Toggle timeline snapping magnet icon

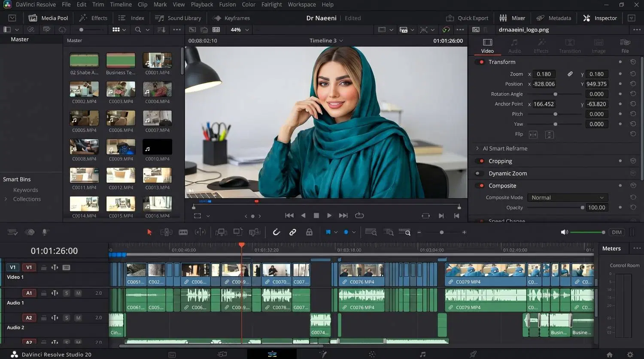276,232
